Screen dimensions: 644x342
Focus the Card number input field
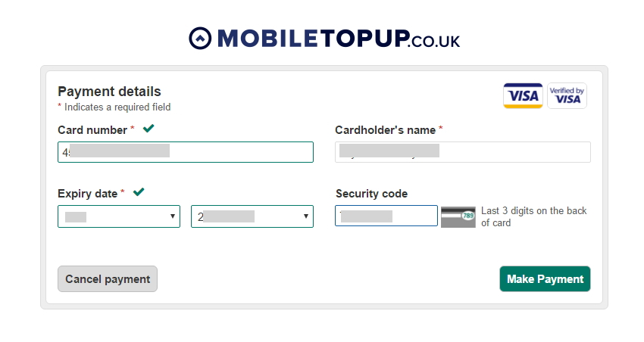click(x=186, y=152)
